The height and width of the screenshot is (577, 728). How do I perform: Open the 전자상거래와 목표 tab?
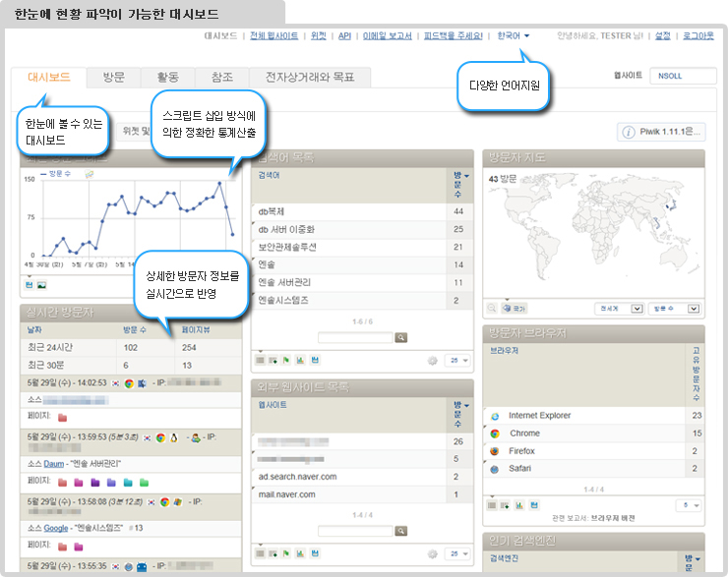(x=308, y=77)
